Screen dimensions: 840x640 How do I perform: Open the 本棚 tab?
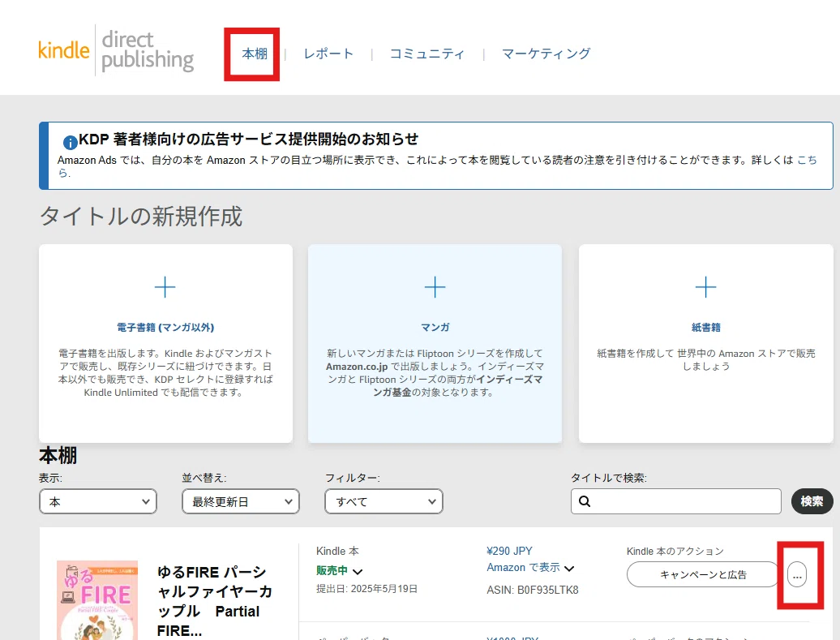tap(255, 54)
